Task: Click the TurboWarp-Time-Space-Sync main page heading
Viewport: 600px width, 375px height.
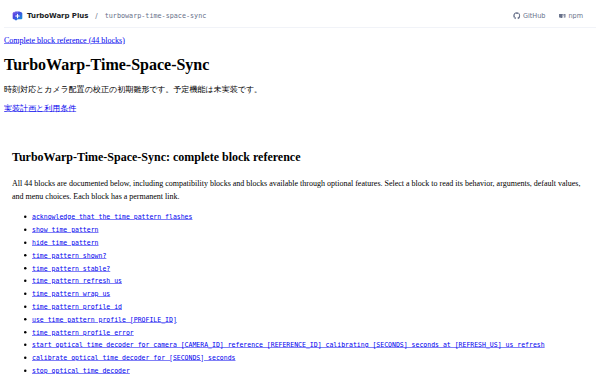Action: [107, 65]
